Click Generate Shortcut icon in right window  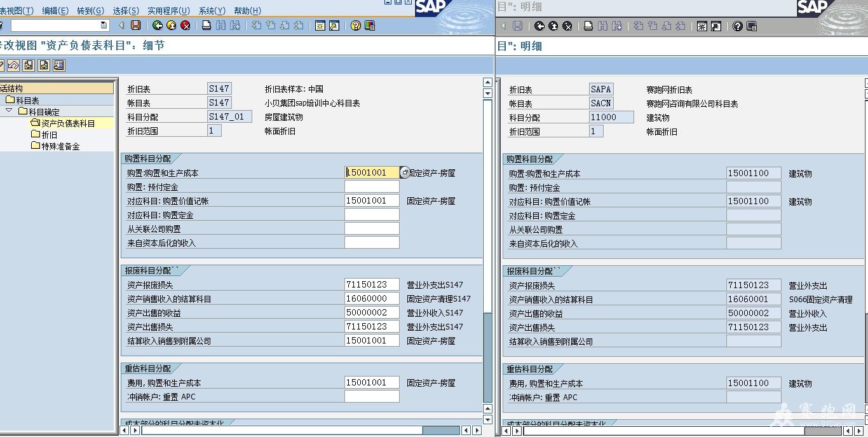[x=715, y=26]
